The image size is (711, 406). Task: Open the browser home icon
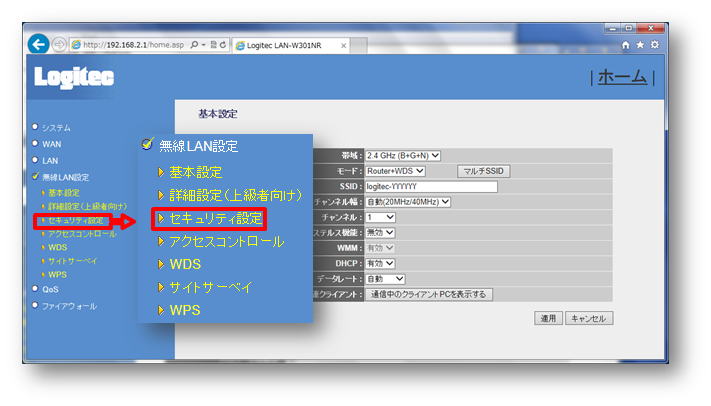626,44
